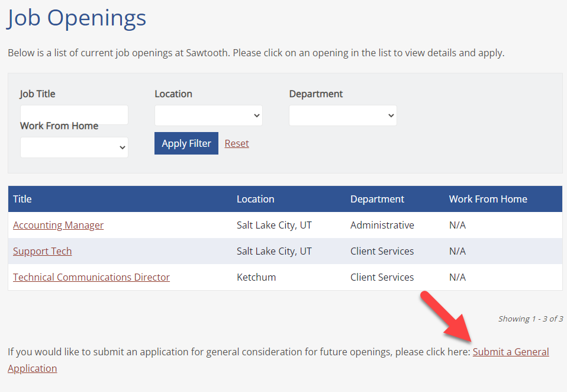Click the Department column header in table
Viewport: 567px width, 392px height.
(x=377, y=199)
